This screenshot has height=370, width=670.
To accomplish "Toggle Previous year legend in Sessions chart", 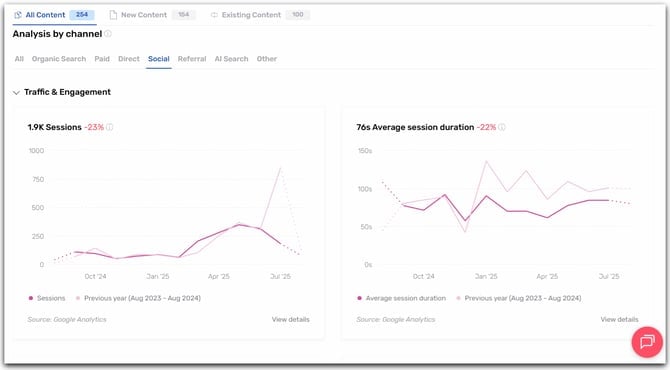I will click(x=138, y=298).
